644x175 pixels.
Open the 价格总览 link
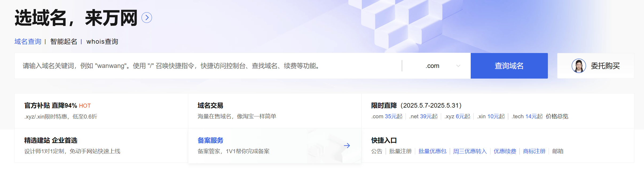click(557, 116)
